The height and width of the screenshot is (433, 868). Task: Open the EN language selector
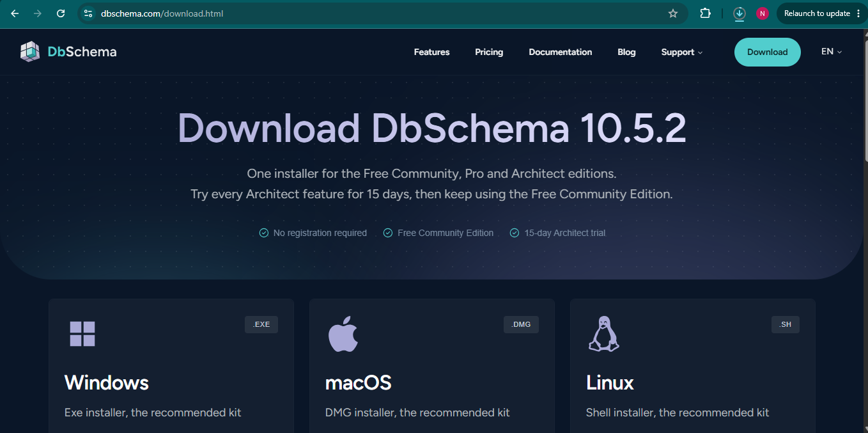(x=832, y=52)
